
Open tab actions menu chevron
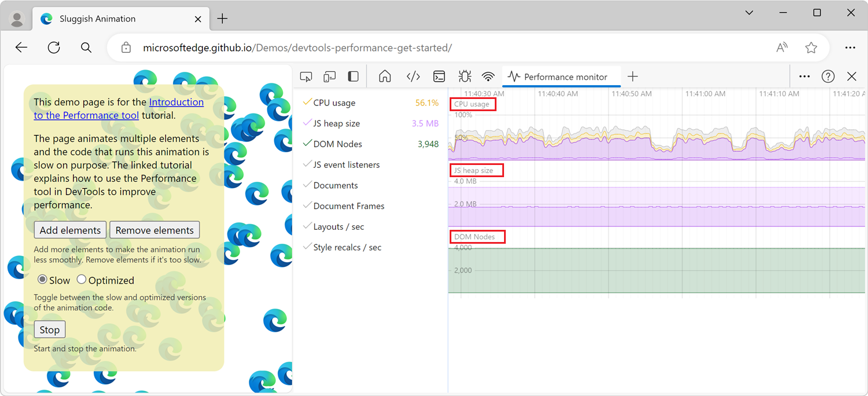point(749,13)
